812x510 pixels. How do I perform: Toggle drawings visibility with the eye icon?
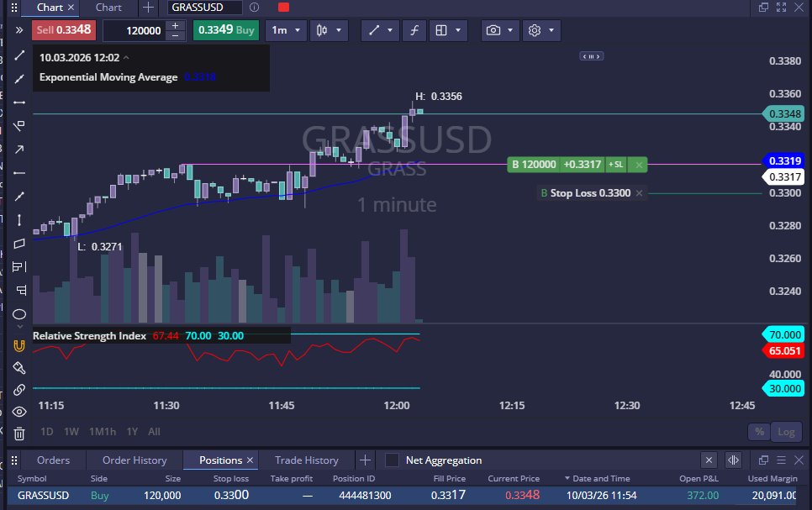click(x=19, y=413)
